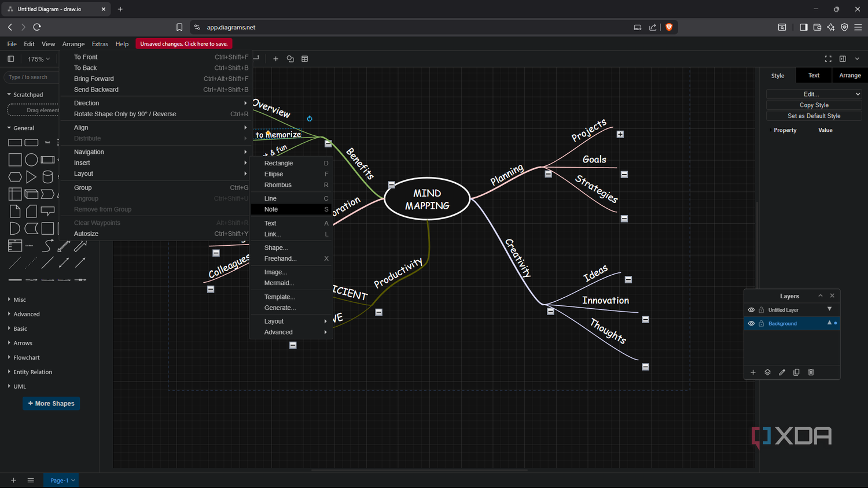The height and width of the screenshot is (488, 868).
Task: Bookmark this page in address bar
Action: [x=179, y=27]
